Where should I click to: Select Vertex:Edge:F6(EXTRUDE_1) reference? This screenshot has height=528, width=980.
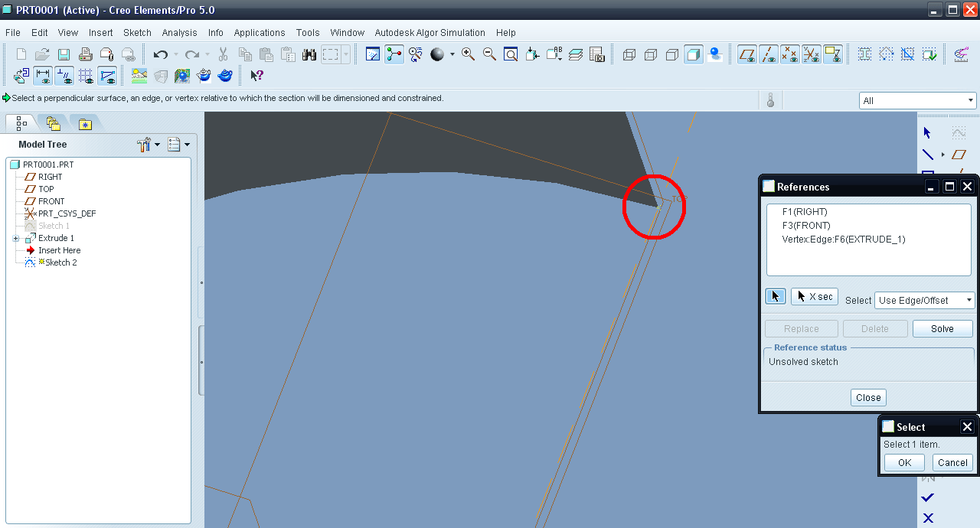[x=844, y=240]
